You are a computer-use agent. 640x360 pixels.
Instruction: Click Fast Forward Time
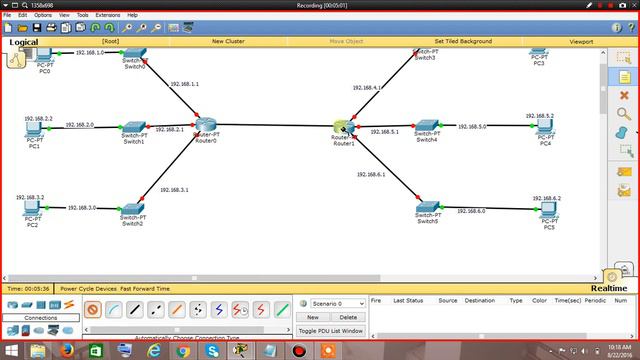click(145, 289)
